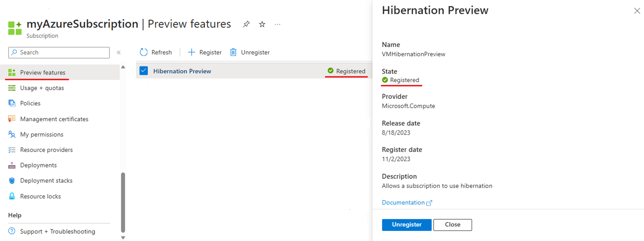Pin the Preview features page
The height and width of the screenshot is (241, 644).
pyautogui.click(x=246, y=24)
